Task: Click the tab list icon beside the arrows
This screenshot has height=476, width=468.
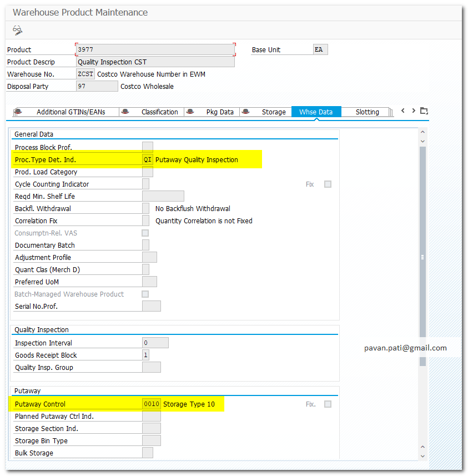Action: pos(424,111)
